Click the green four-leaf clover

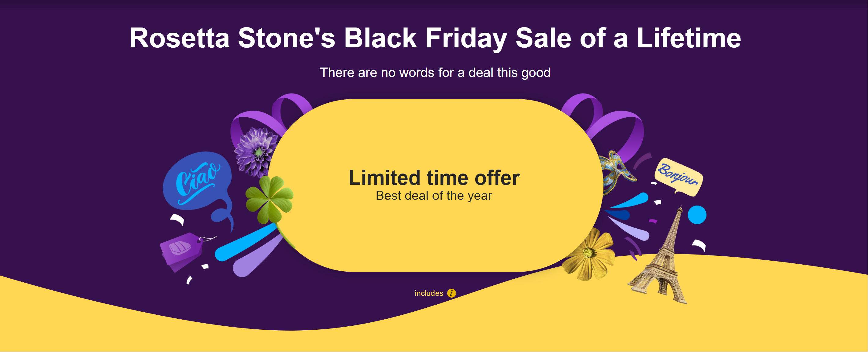[x=269, y=199]
